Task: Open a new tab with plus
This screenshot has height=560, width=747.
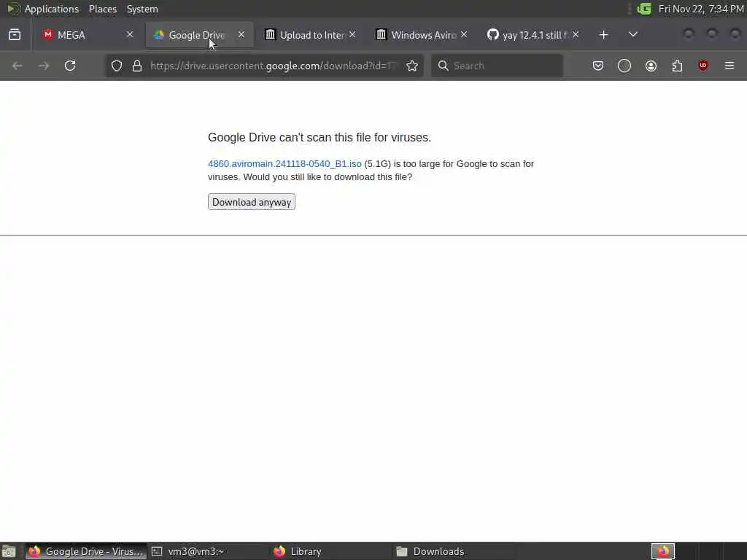Action: tap(603, 35)
